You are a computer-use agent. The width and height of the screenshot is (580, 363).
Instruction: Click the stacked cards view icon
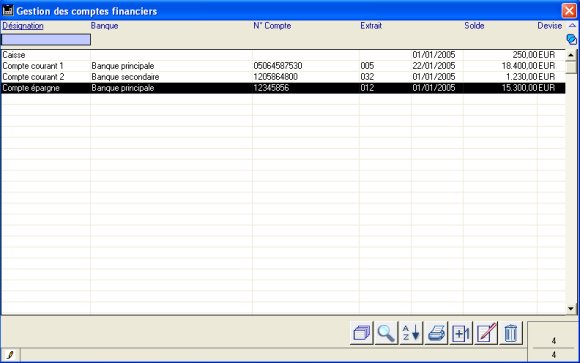coord(362,333)
